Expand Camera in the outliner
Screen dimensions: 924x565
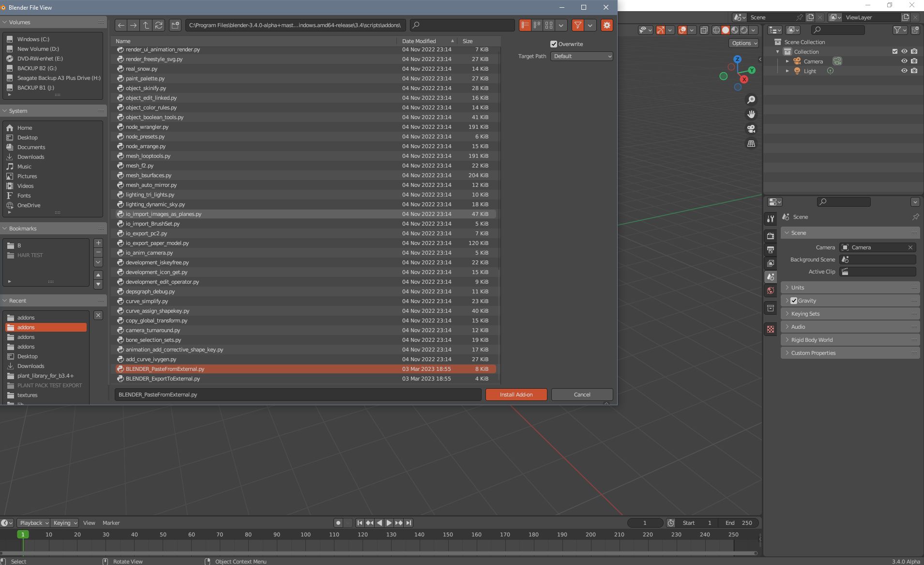[x=787, y=61]
